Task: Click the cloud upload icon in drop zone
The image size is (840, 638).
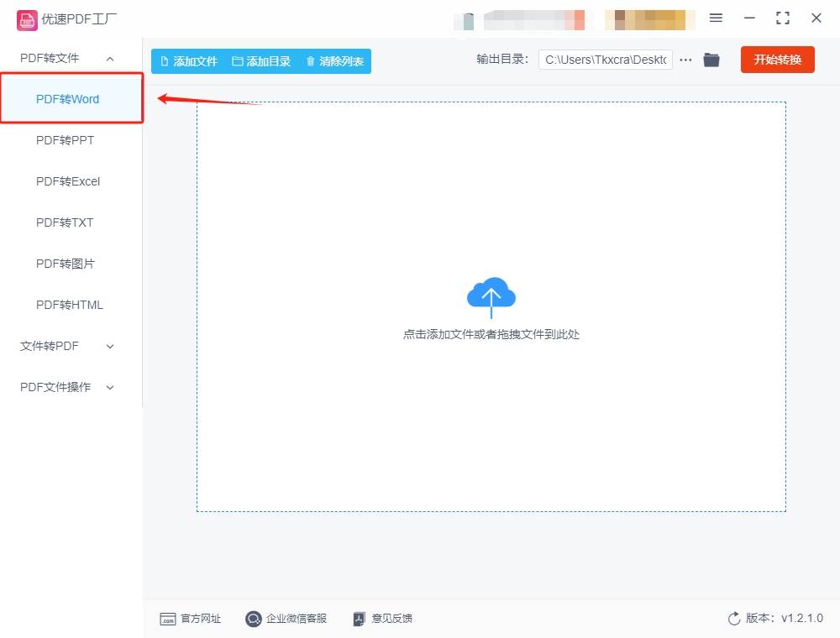Action: tap(491, 295)
